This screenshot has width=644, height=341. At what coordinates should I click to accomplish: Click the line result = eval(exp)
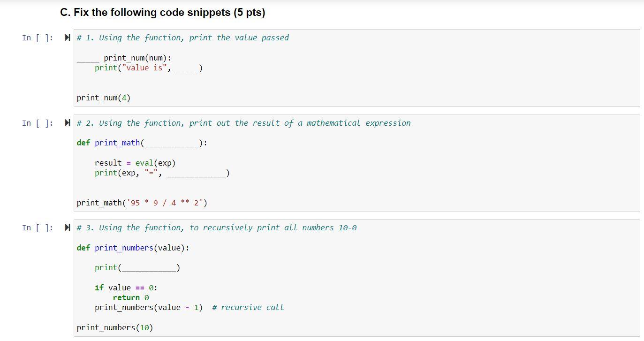click(135, 163)
